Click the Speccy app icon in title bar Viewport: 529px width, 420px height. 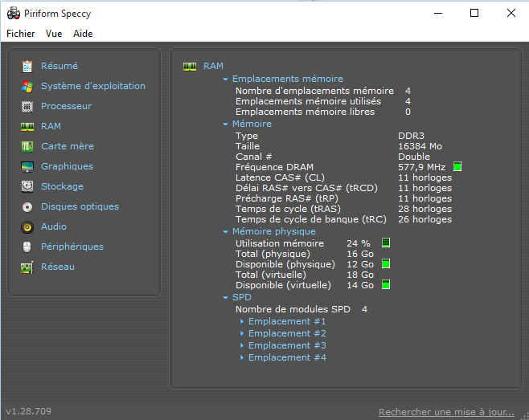(14, 14)
